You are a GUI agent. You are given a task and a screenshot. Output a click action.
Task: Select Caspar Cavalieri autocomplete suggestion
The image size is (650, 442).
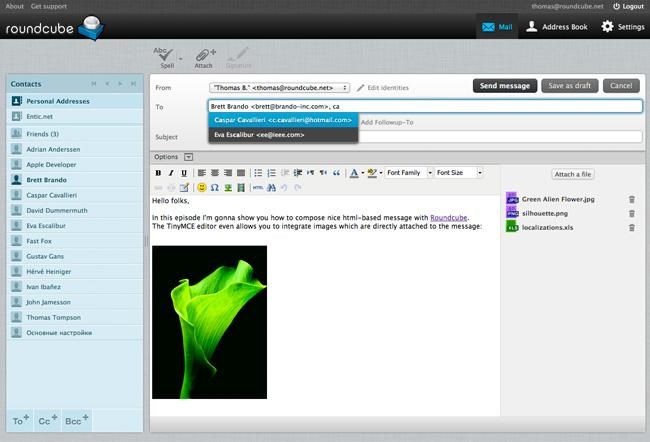(283, 120)
